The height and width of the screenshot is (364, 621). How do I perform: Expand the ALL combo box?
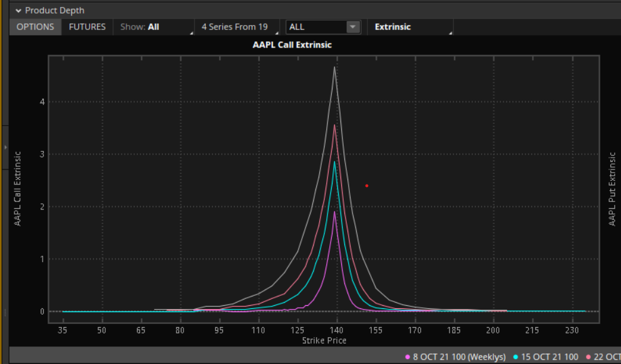(323, 27)
